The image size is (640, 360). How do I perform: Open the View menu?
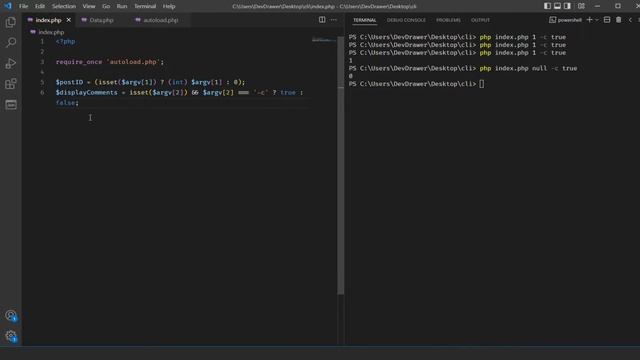pos(89,6)
